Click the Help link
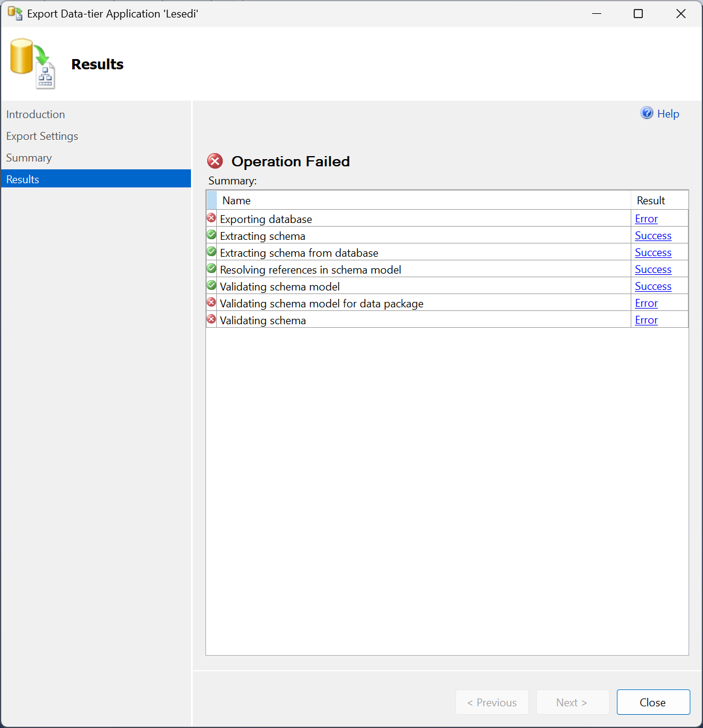Image resolution: width=703 pixels, height=728 pixels. 668,113
